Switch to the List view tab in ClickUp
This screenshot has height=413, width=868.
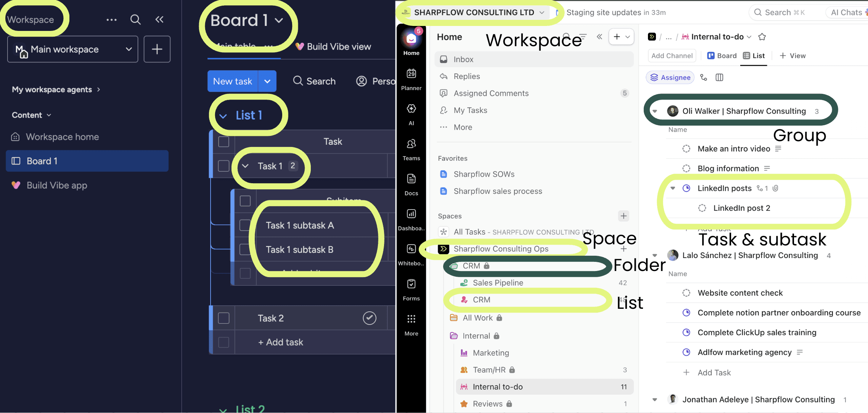754,56
